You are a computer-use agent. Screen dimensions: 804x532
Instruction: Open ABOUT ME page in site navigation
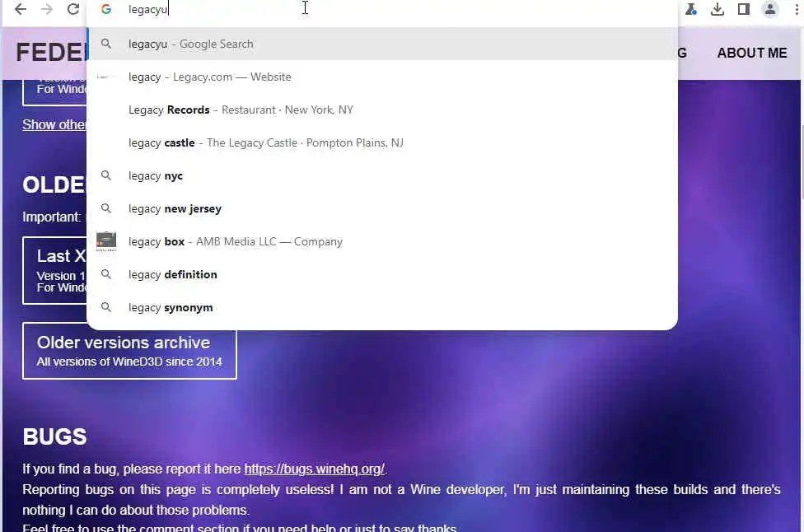[752, 53]
